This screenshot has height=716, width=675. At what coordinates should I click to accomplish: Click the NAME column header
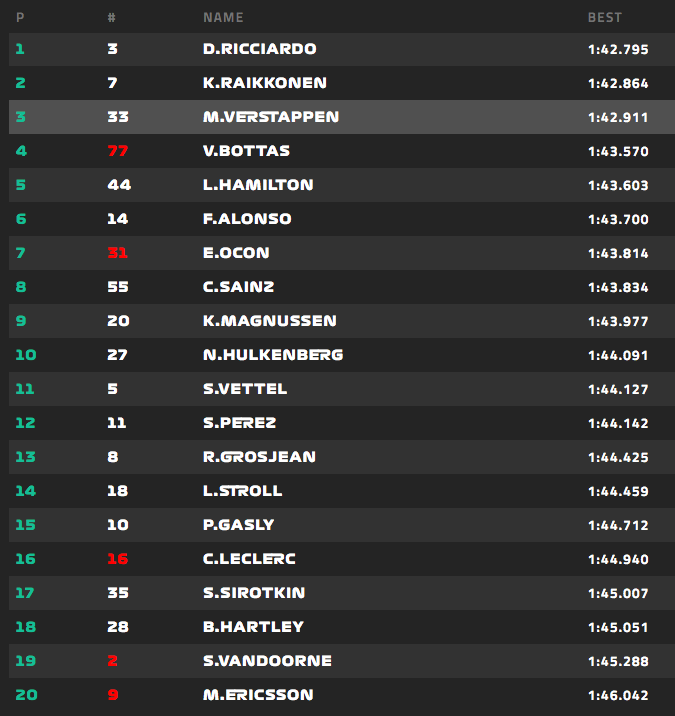click(222, 17)
